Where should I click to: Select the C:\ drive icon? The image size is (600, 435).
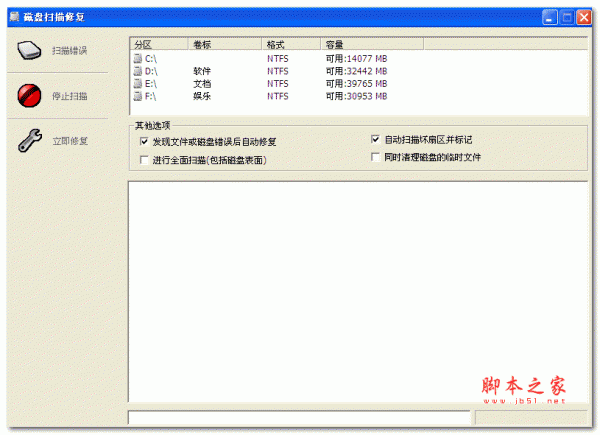coord(137,59)
